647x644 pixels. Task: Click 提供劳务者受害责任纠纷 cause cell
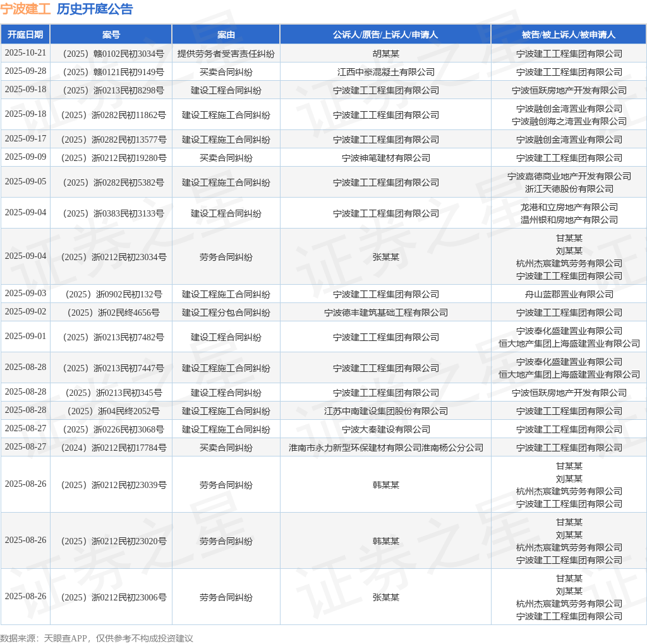(226, 54)
